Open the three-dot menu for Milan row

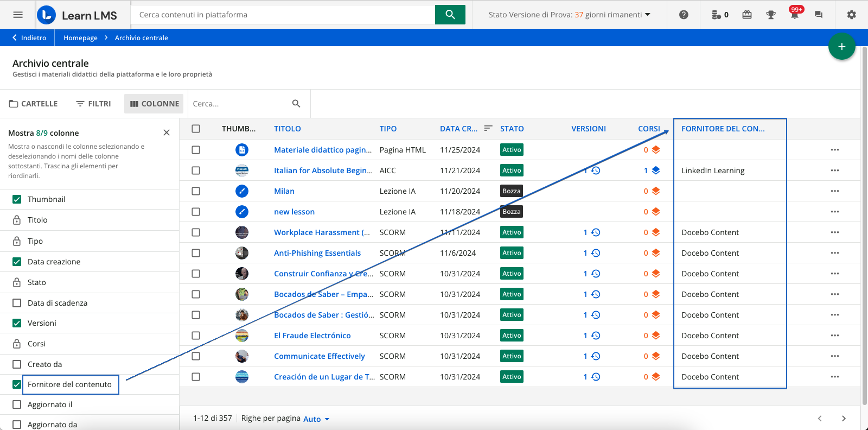pyautogui.click(x=835, y=191)
